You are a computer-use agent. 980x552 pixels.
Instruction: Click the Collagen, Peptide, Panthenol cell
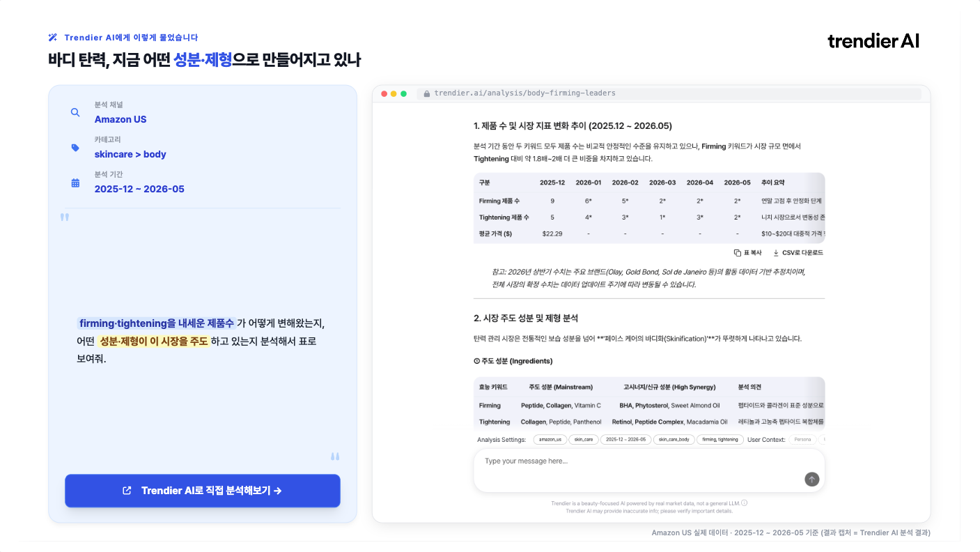(x=561, y=422)
